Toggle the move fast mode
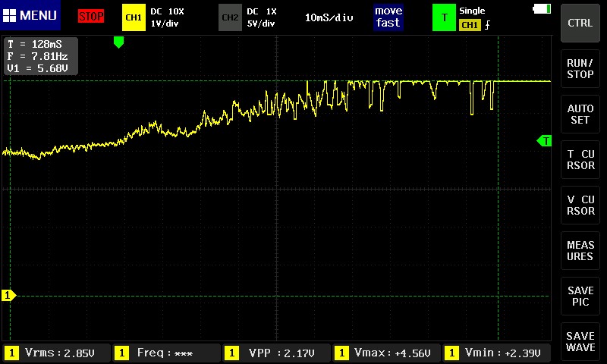Image resolution: width=607 pixels, height=364 pixels. 388,17
